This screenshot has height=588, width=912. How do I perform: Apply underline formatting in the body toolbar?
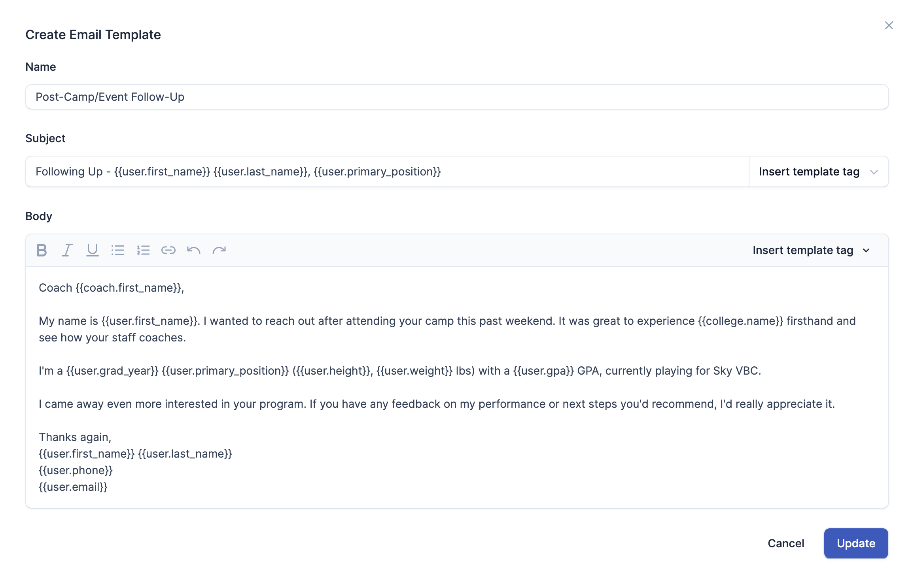pos(92,249)
